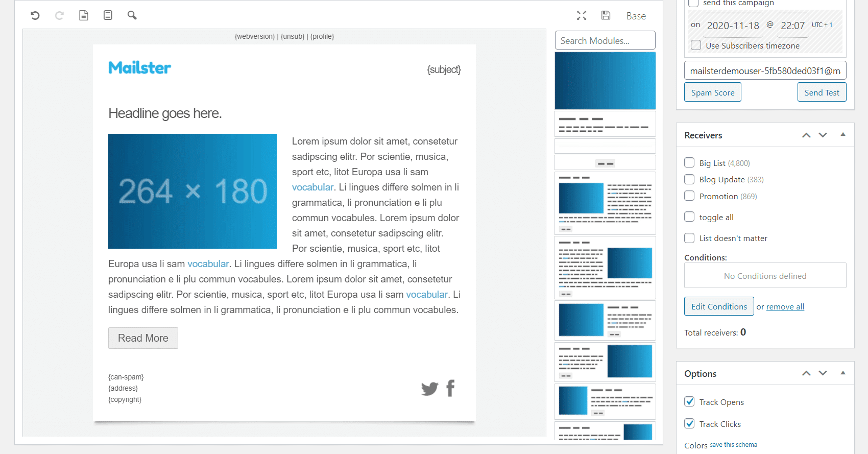Viewport: 868px width, 454px height.
Task: Open the magnifier preview icon
Action: (x=132, y=15)
